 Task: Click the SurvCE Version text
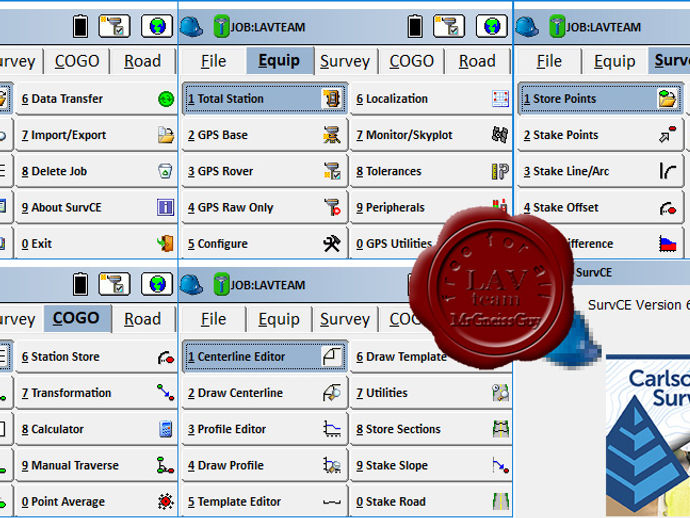(x=638, y=305)
